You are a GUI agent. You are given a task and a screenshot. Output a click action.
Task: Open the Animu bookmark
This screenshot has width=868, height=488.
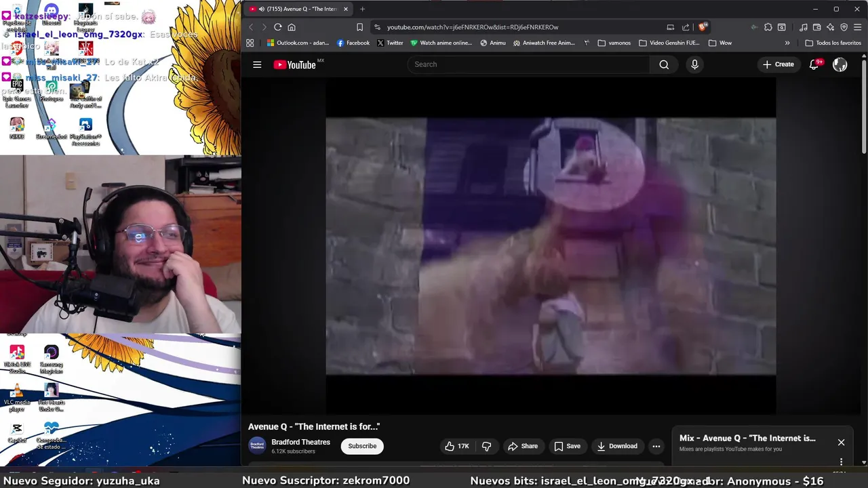click(x=493, y=43)
